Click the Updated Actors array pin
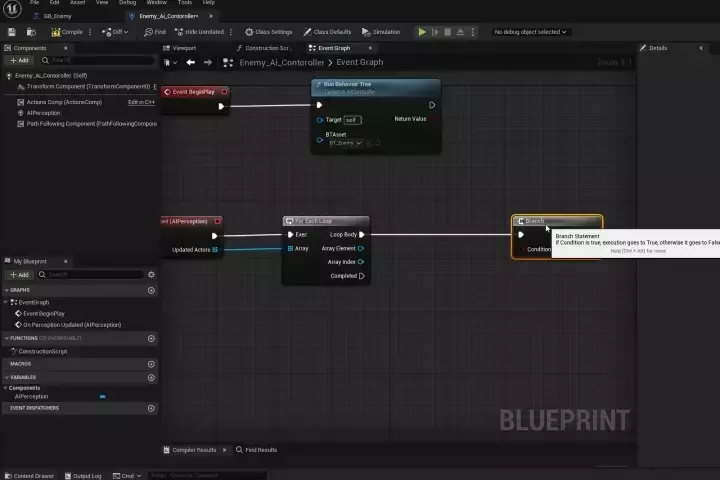720x480 pixels. pos(215,250)
